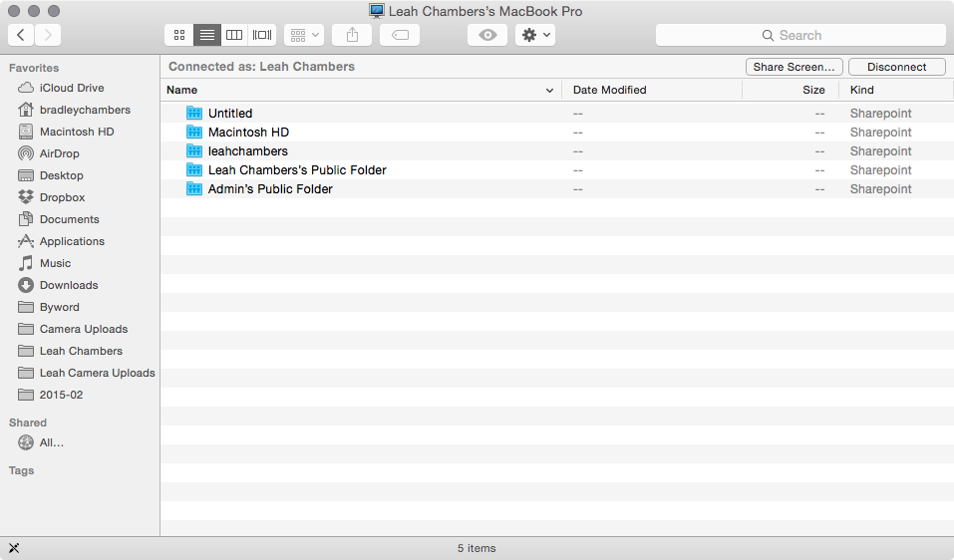This screenshot has width=954, height=560.
Task: Click the MacBook Pro title proxy icon
Action: pyautogui.click(x=377, y=11)
